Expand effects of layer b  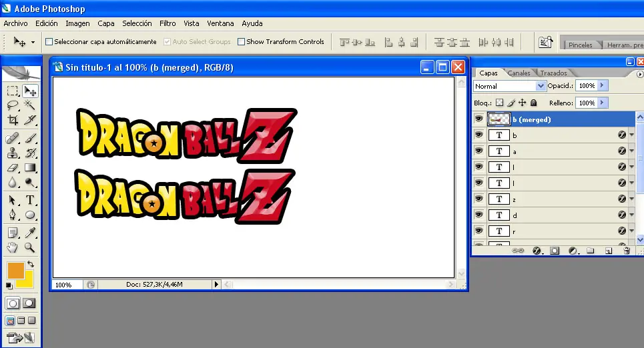coord(632,135)
